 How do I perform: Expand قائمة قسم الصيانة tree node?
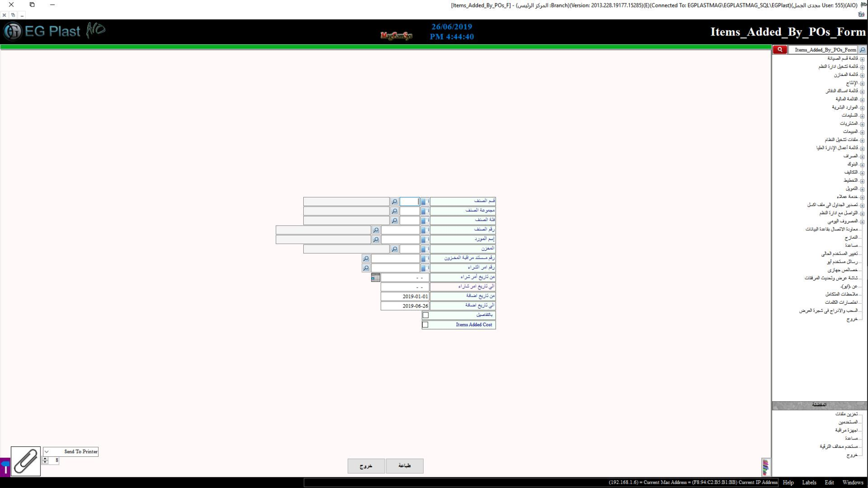coord(862,59)
